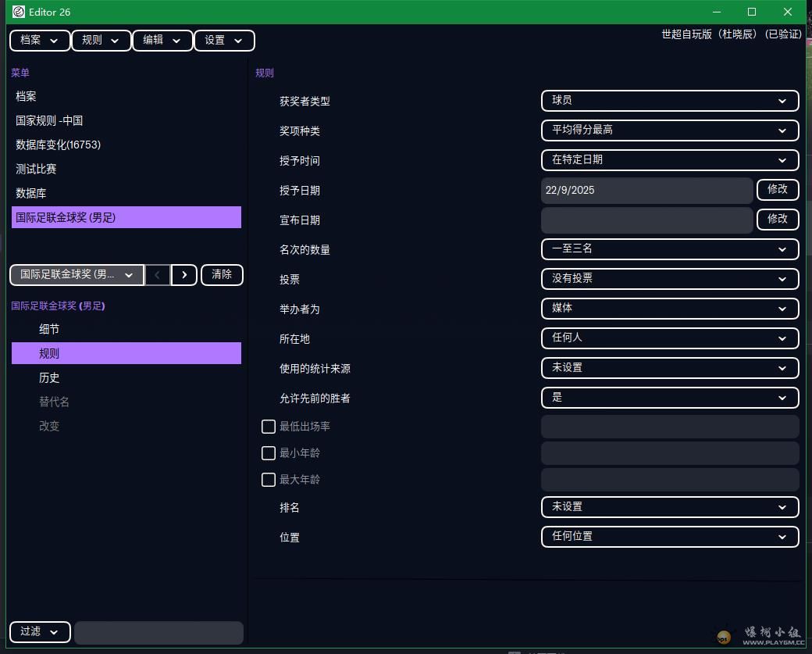Click the Editor 26 app icon in title bar
Screen dimensions: 812x654
tap(19, 12)
